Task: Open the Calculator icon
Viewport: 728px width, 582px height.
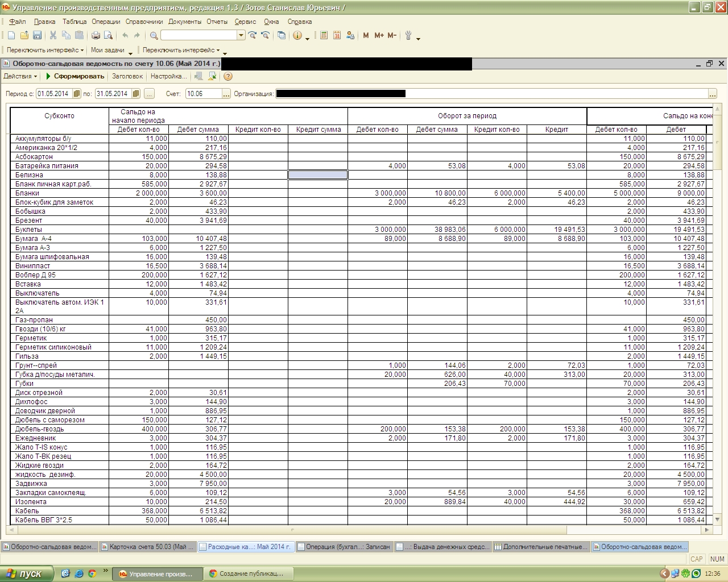Action: tap(324, 35)
